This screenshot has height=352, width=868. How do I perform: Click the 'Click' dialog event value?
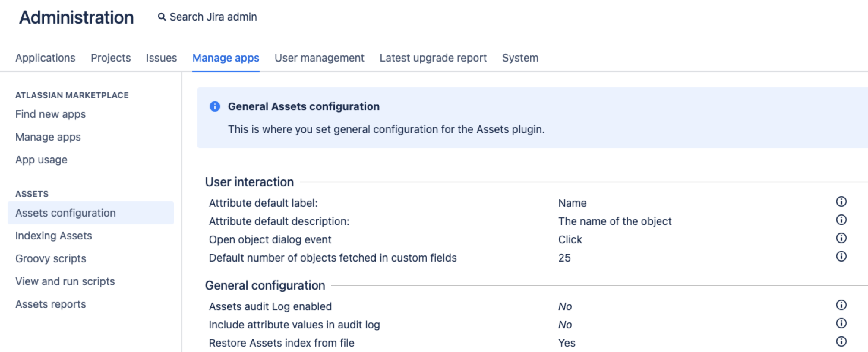(x=570, y=239)
